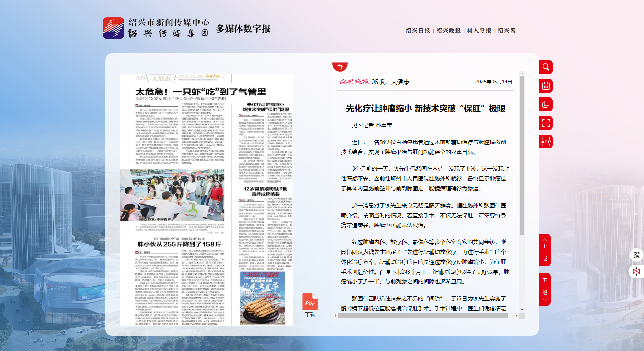The image size is (644, 351).
Task: Open the calendar date picker icon
Action: 546,86
